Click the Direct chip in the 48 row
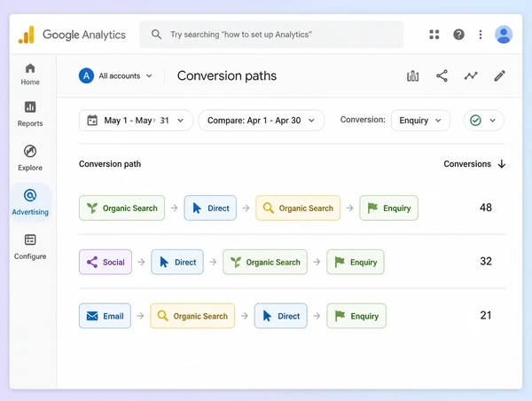Screen dimensions: 532x401 point(210,208)
